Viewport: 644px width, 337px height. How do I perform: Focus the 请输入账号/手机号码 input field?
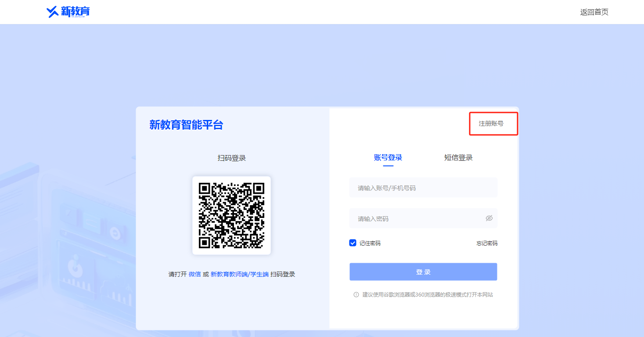pyautogui.click(x=423, y=188)
